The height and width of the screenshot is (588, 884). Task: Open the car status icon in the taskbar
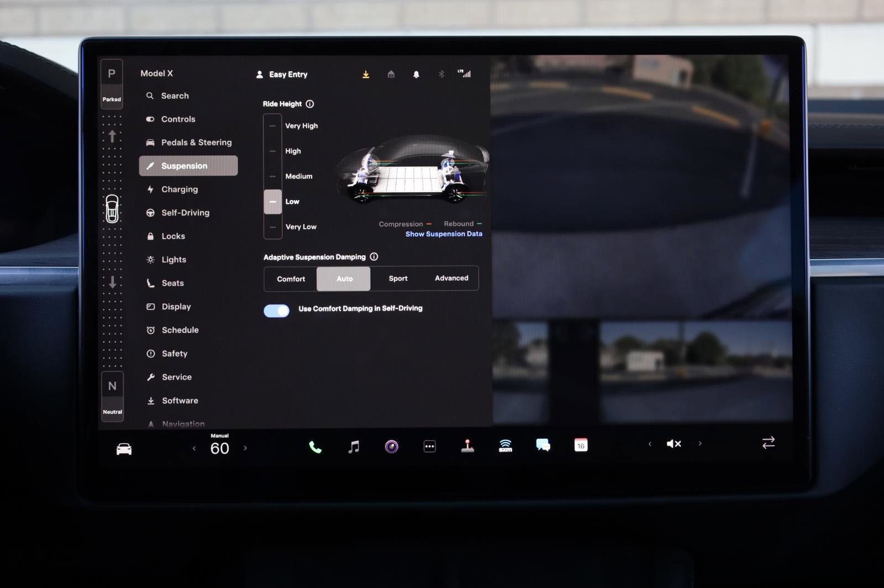click(124, 448)
